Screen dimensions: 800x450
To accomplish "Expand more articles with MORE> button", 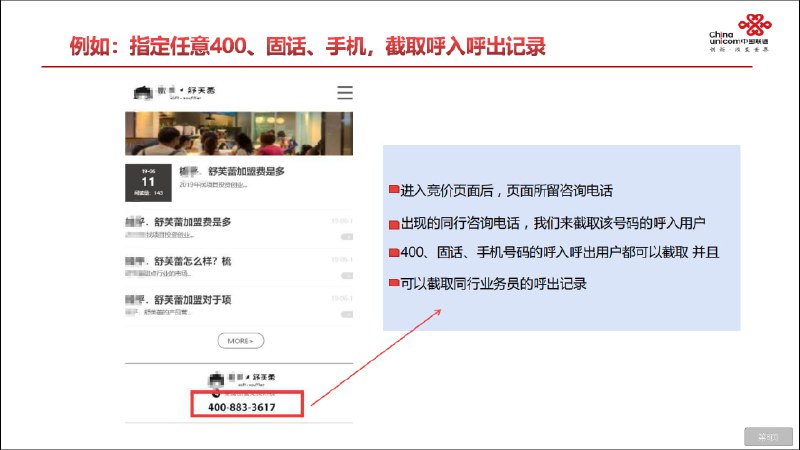I will pos(240,341).
